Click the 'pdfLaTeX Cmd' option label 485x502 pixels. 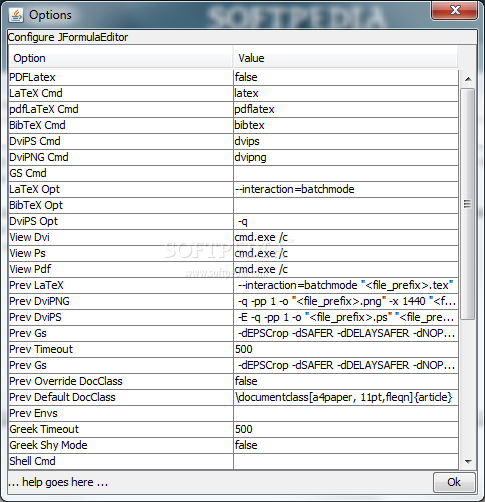coord(44,109)
